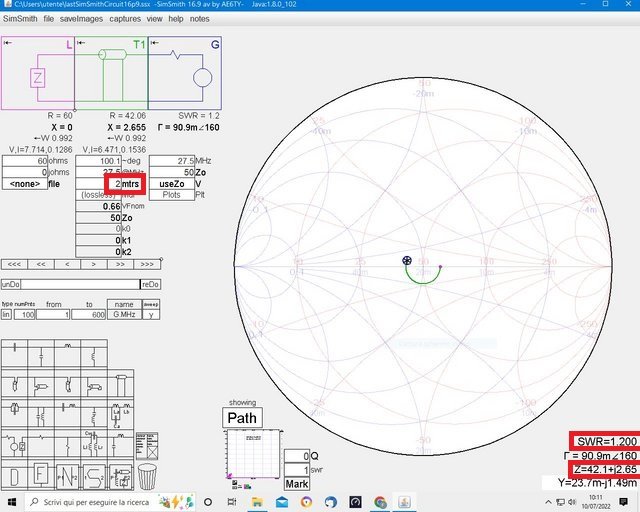Image resolution: width=640 pixels, height=512 pixels.
Task: Click the <<< step button
Action: tap(14, 264)
